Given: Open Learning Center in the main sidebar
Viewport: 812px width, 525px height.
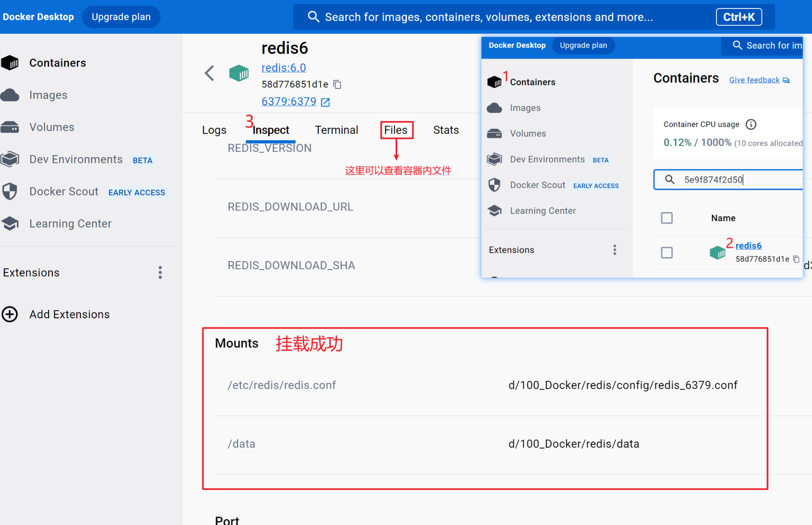Looking at the screenshot, I should point(70,224).
